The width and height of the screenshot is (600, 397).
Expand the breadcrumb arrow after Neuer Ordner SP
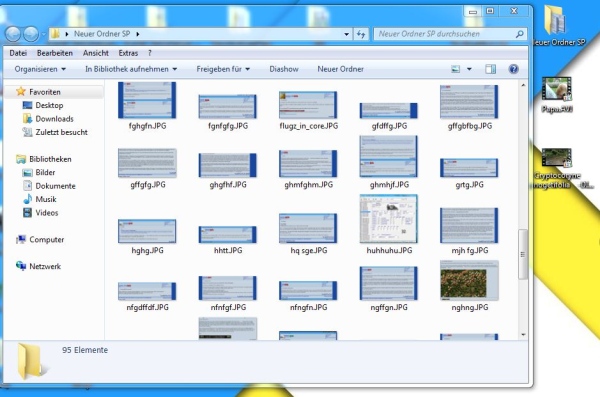[x=138, y=34]
